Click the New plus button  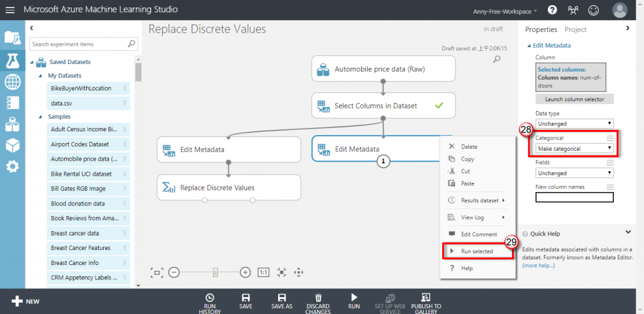pos(25,301)
